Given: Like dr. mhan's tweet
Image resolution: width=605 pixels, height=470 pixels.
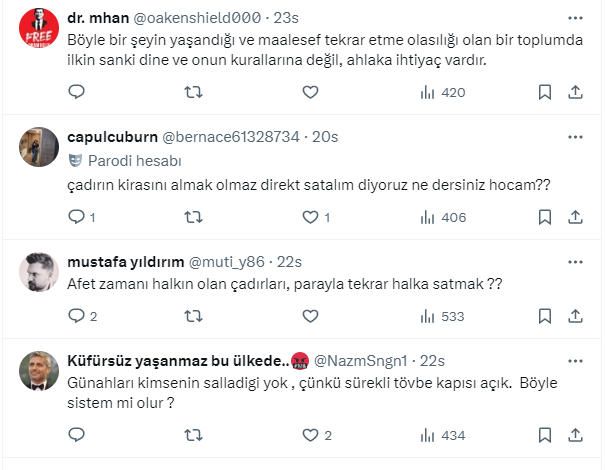Looking at the screenshot, I should point(310,92).
